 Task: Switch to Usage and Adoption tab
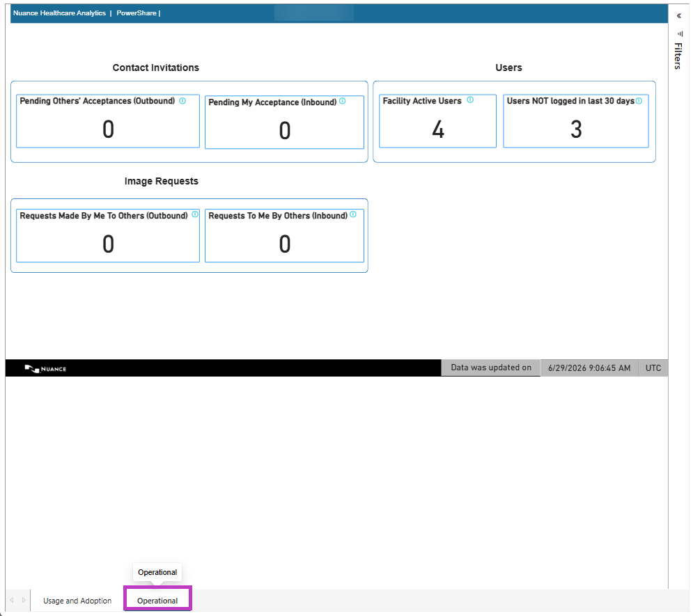[x=77, y=601]
